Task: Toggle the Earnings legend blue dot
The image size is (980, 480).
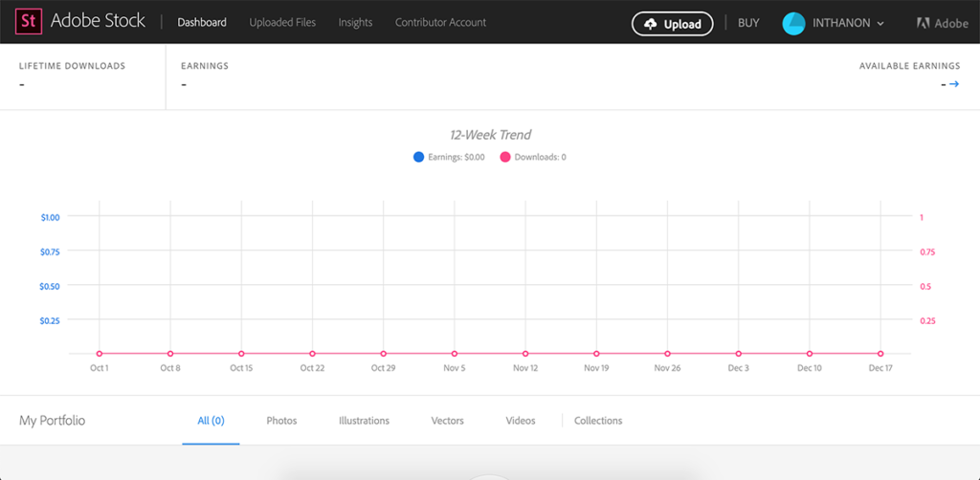Action: 418,157
